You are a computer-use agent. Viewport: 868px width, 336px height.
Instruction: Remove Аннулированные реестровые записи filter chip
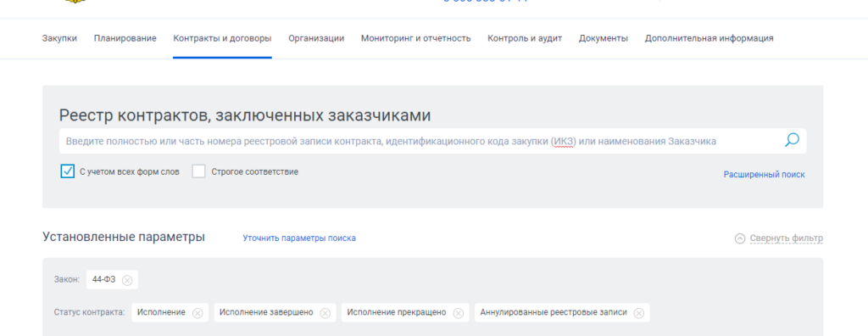tap(639, 313)
